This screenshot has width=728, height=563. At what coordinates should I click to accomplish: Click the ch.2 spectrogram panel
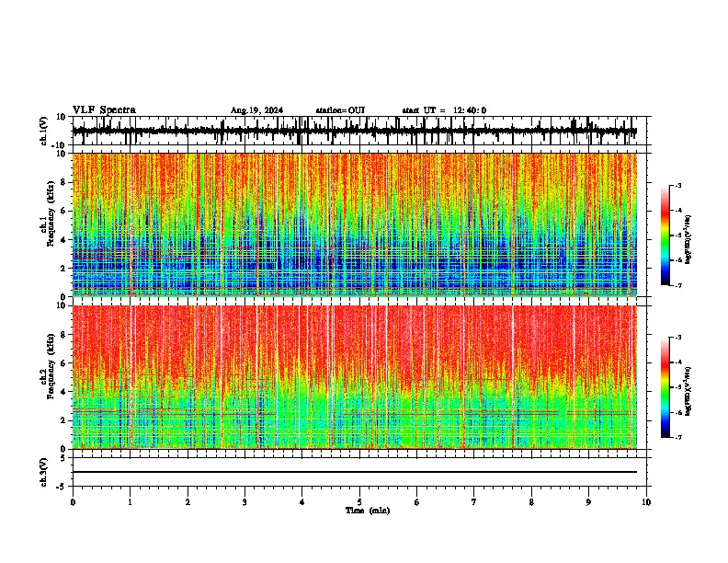tap(354, 377)
